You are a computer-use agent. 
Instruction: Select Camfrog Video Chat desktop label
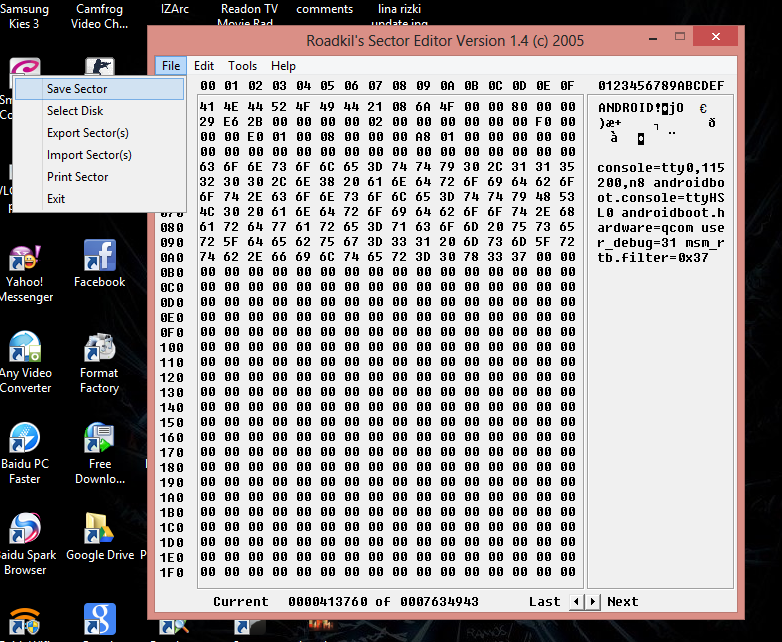click(x=99, y=16)
